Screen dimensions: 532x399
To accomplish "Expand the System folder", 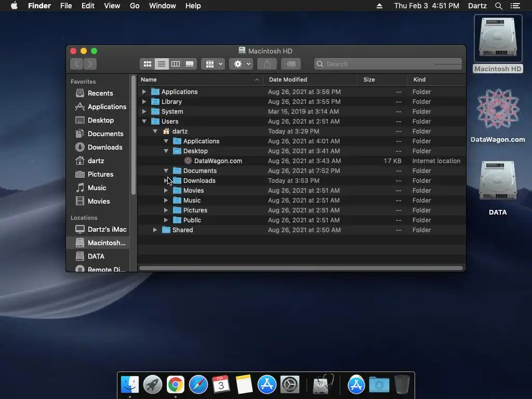I will pos(144,111).
